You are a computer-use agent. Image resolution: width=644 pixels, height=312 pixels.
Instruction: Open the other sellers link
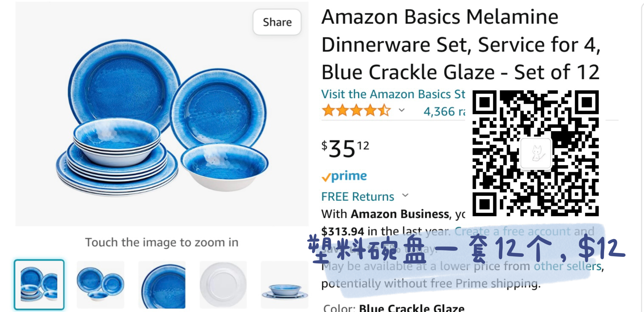[567, 266]
